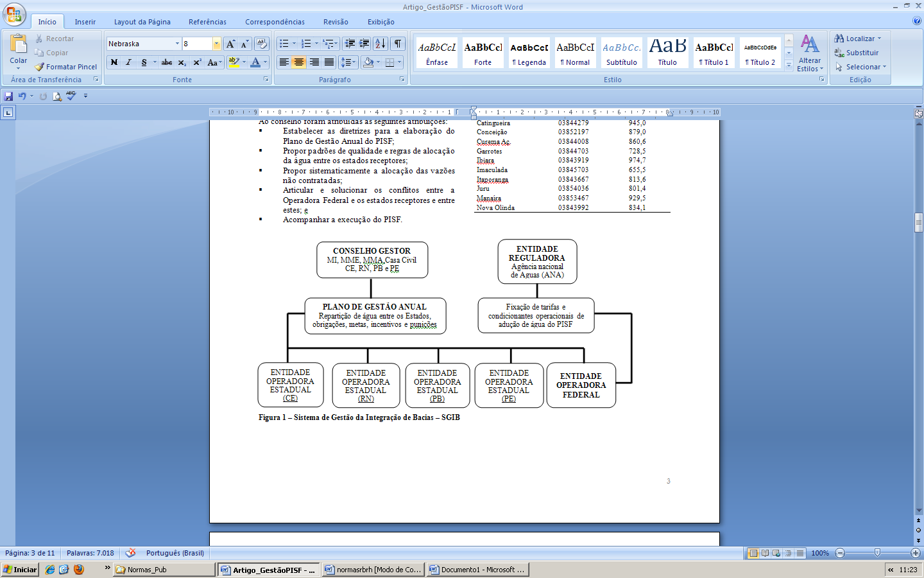The width and height of the screenshot is (924, 578).
Task: Switch to Print Layout view
Action: coord(753,553)
